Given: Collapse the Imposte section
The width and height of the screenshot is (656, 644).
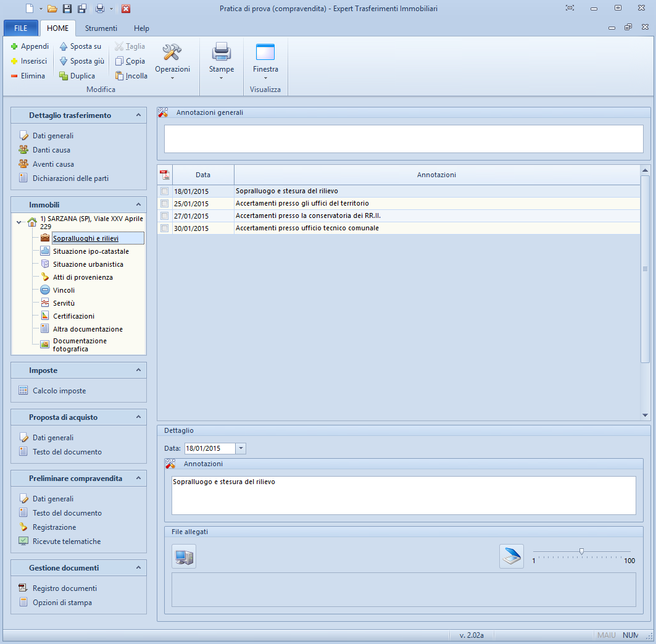Looking at the screenshot, I should [138, 370].
